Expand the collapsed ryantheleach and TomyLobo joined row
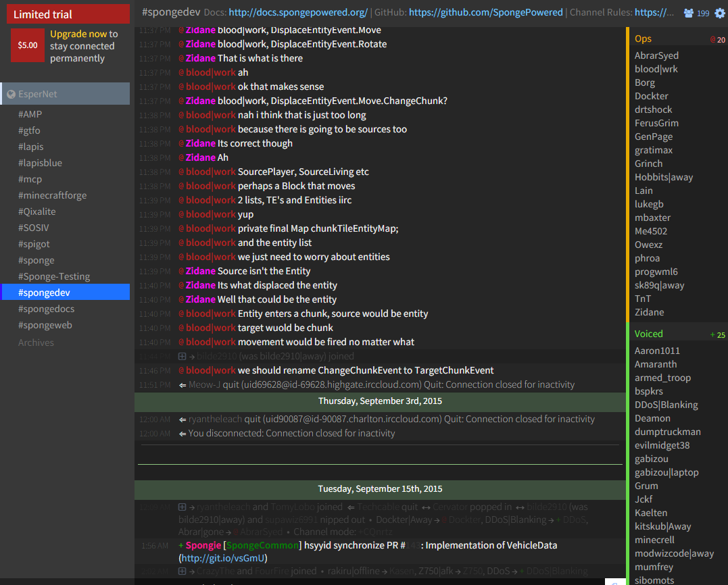 (182, 507)
